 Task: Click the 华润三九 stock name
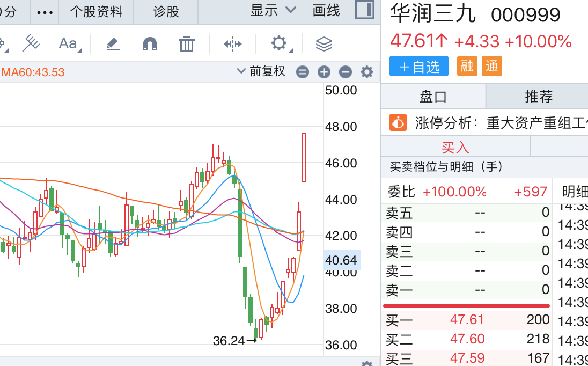click(x=433, y=13)
